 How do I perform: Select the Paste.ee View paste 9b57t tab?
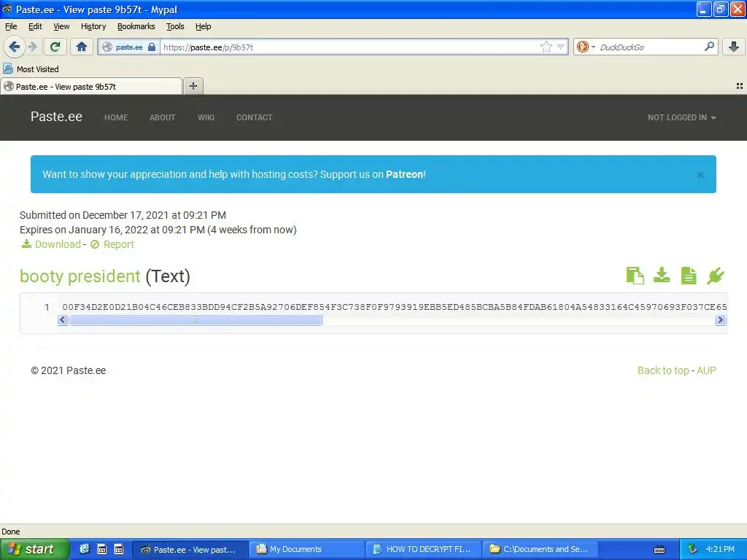tap(91, 86)
